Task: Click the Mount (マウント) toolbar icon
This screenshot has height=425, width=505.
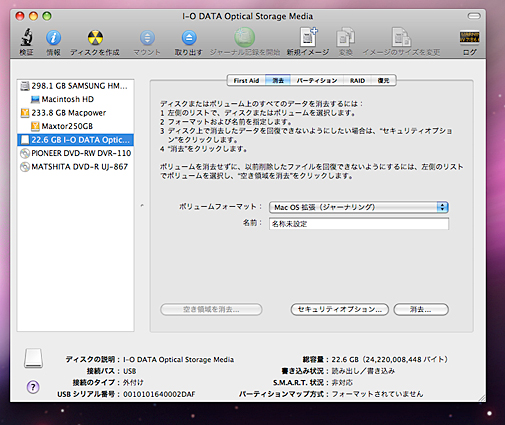Action: pos(147,38)
